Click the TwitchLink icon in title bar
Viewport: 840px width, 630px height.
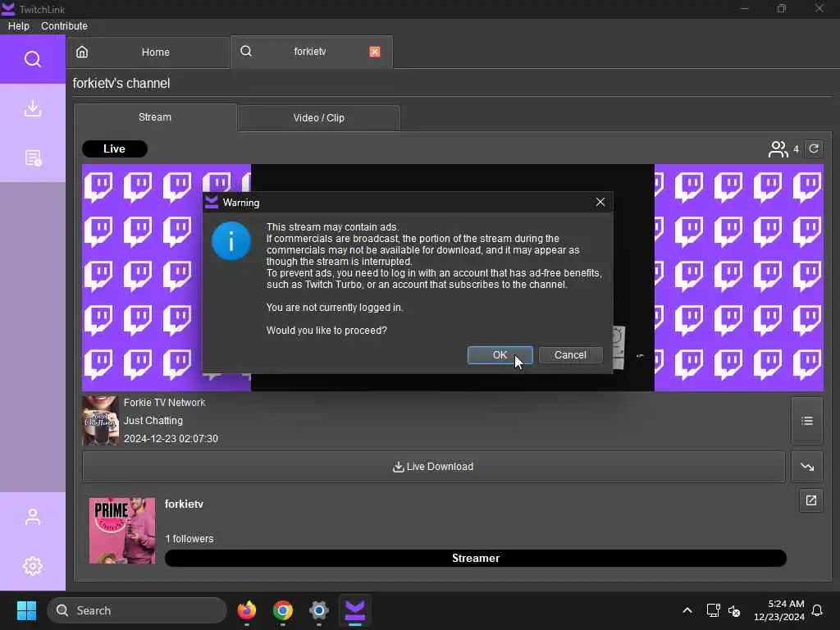pyautogui.click(x=8, y=9)
